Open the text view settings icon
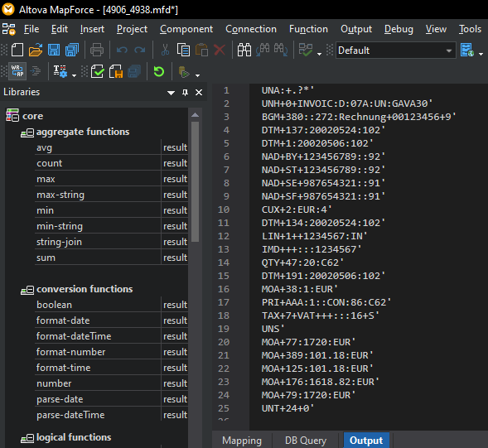This screenshot has width=488, height=448. pos(60,71)
